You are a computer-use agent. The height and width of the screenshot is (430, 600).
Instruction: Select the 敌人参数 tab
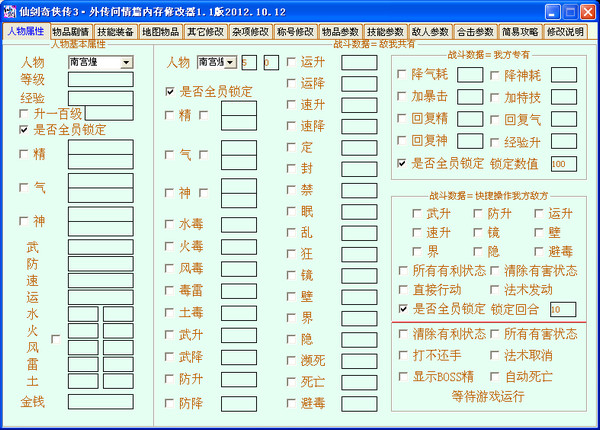[430, 31]
